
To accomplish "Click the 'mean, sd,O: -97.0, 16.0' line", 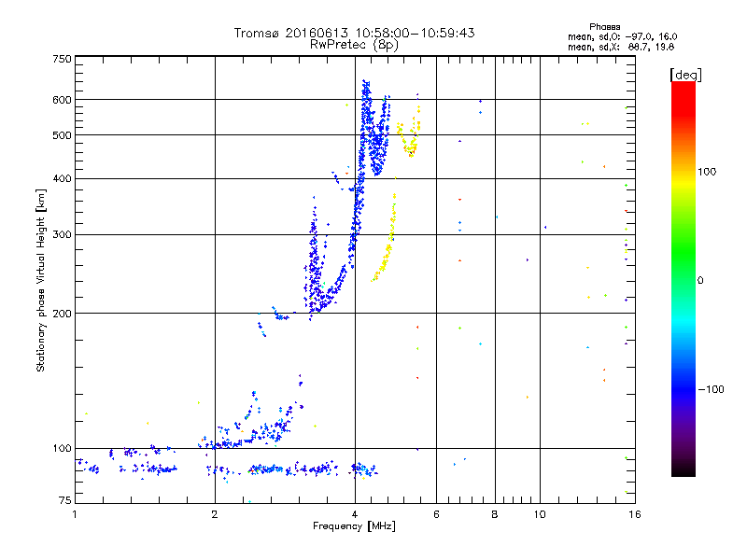I will (x=622, y=36).
